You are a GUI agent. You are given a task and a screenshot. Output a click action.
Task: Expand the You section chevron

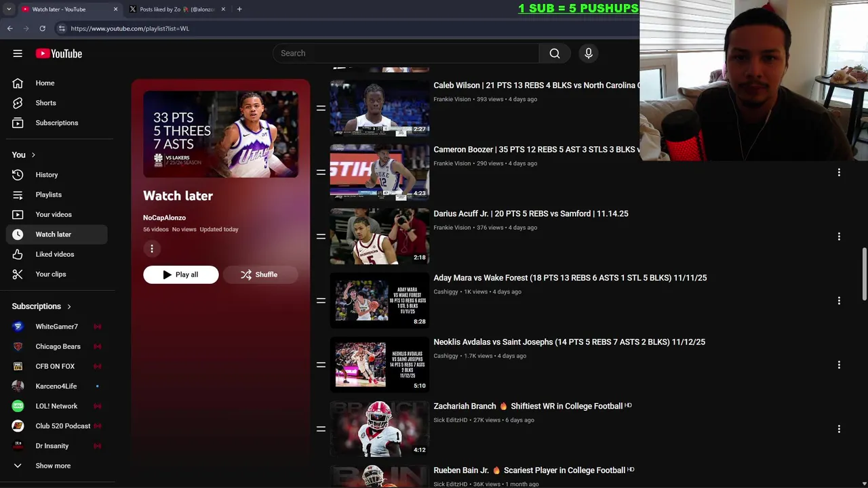tap(33, 155)
